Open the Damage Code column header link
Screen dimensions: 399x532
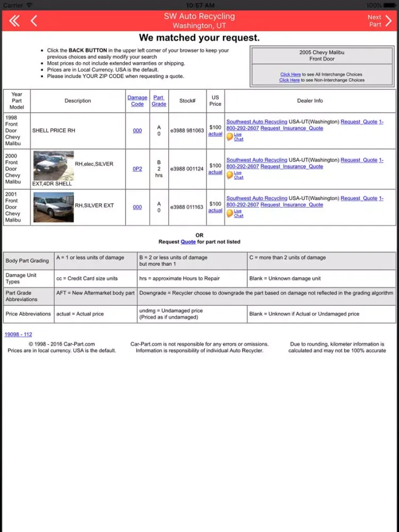pyautogui.click(x=137, y=101)
